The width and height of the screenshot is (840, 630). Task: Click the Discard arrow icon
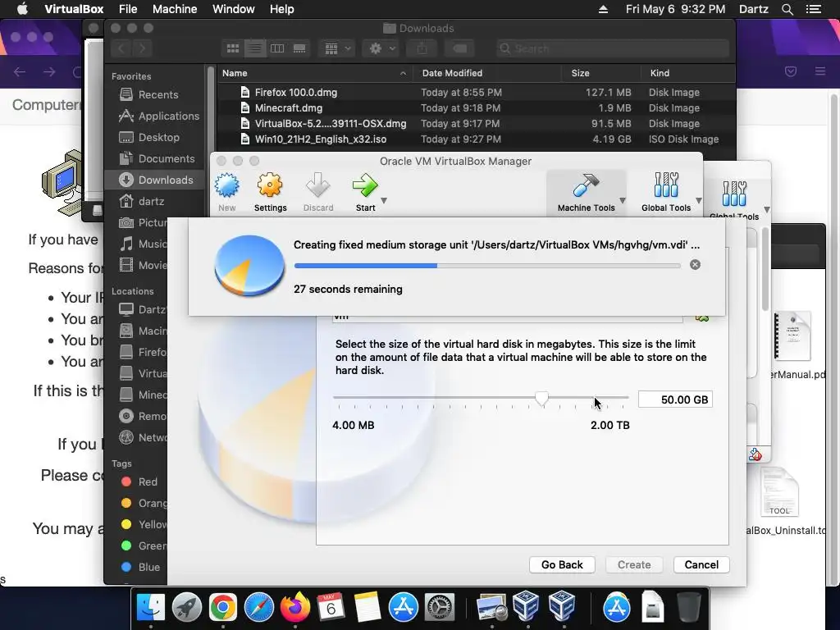[318, 185]
